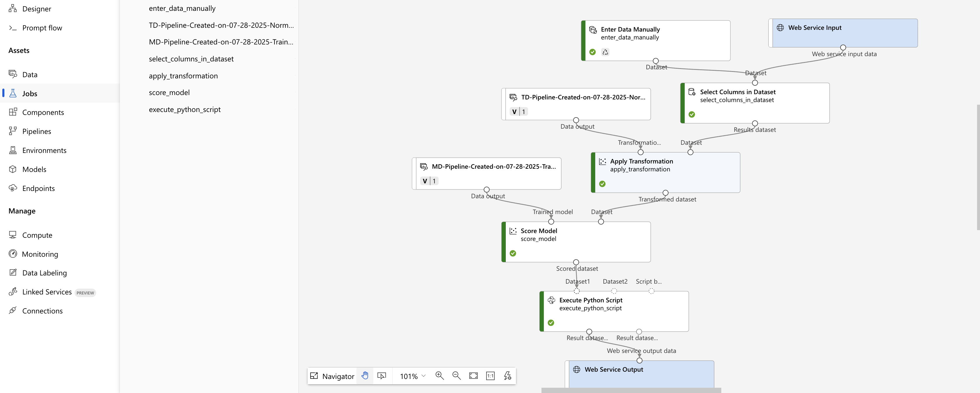Image resolution: width=980 pixels, height=393 pixels.
Task: Click the canvas vertical scrollbar
Action: click(978, 167)
